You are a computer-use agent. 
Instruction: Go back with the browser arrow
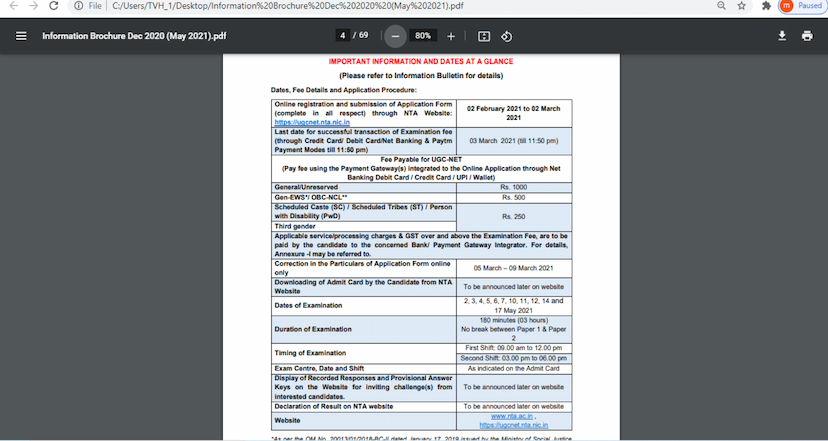tap(10, 6)
